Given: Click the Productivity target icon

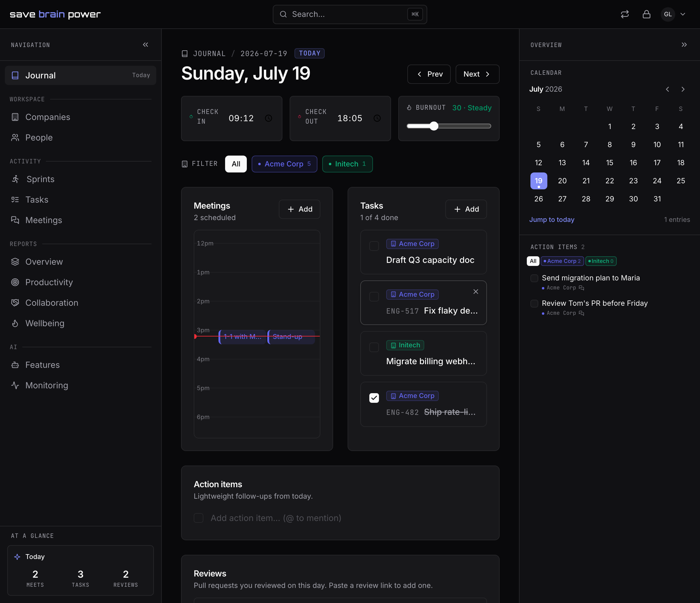Looking at the screenshot, I should (x=15, y=282).
